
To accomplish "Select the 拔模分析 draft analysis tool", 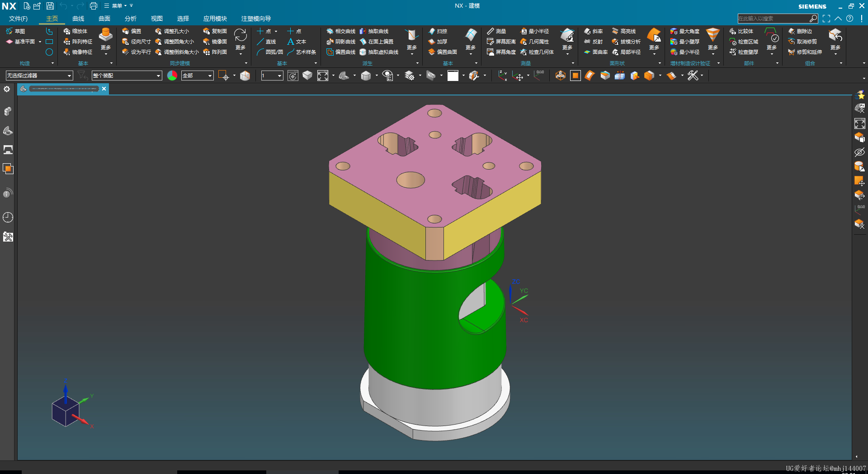I will [626, 42].
